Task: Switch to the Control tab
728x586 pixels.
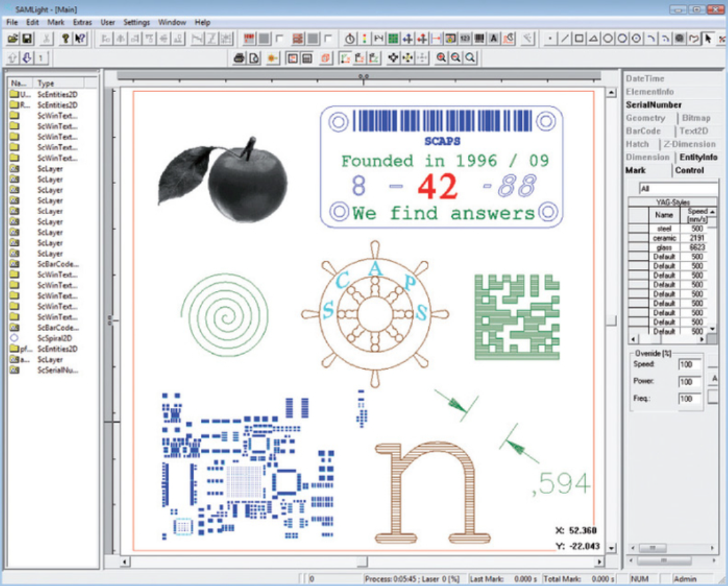Action: [689, 170]
